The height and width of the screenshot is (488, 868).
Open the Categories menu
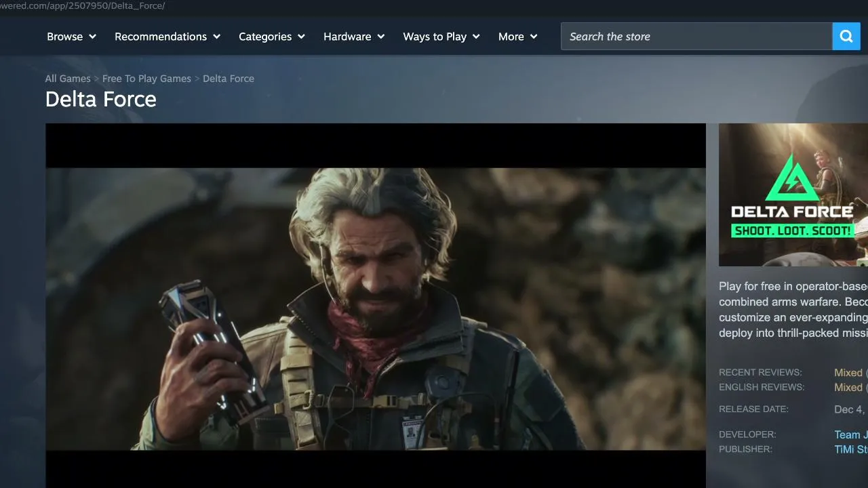click(272, 37)
